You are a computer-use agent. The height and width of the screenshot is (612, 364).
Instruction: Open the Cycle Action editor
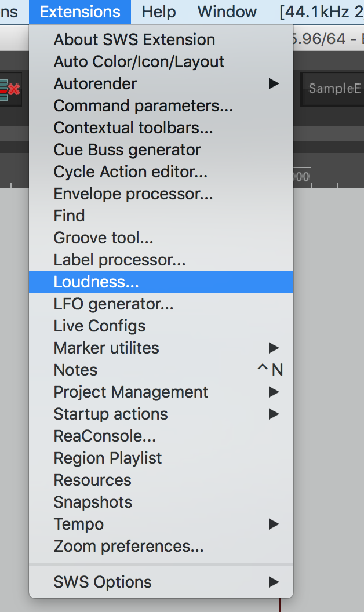coord(130,172)
